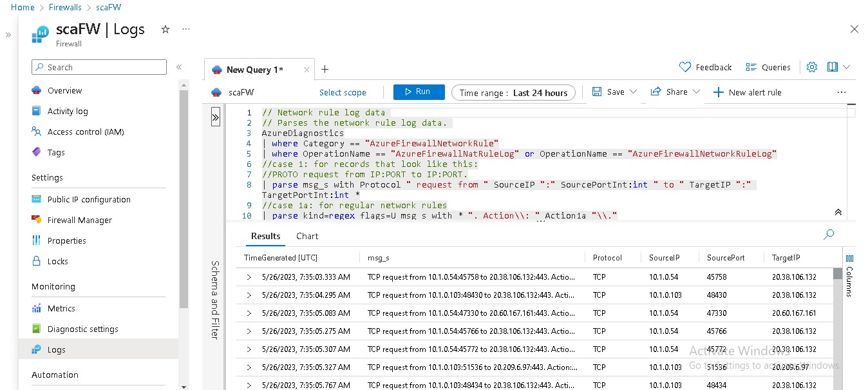Favorite scaFW with the star icon
The height and width of the screenshot is (390, 868).
tap(165, 30)
